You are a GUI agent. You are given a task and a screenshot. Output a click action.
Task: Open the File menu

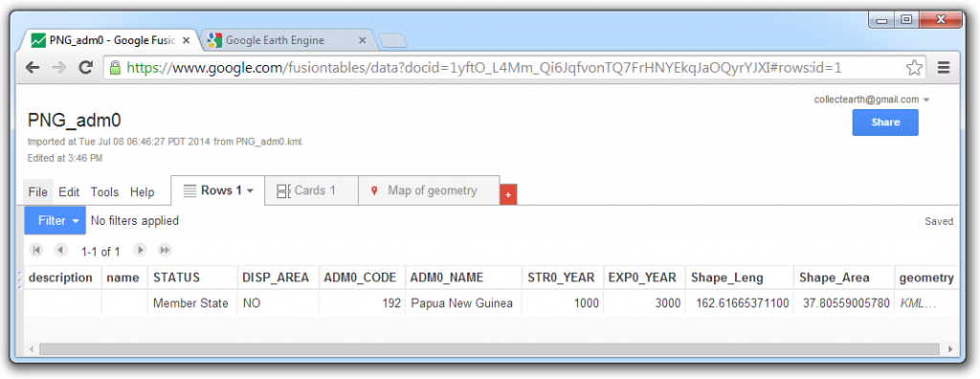[37, 192]
